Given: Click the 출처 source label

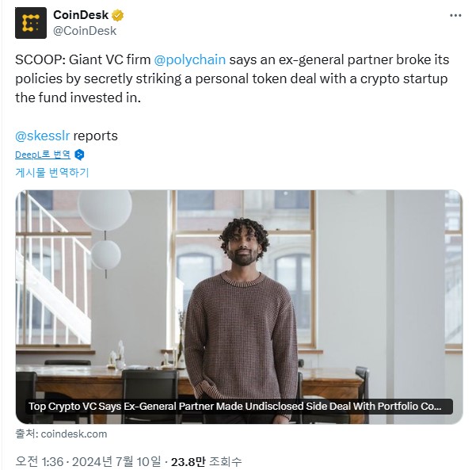Looking at the screenshot, I should point(26,434).
